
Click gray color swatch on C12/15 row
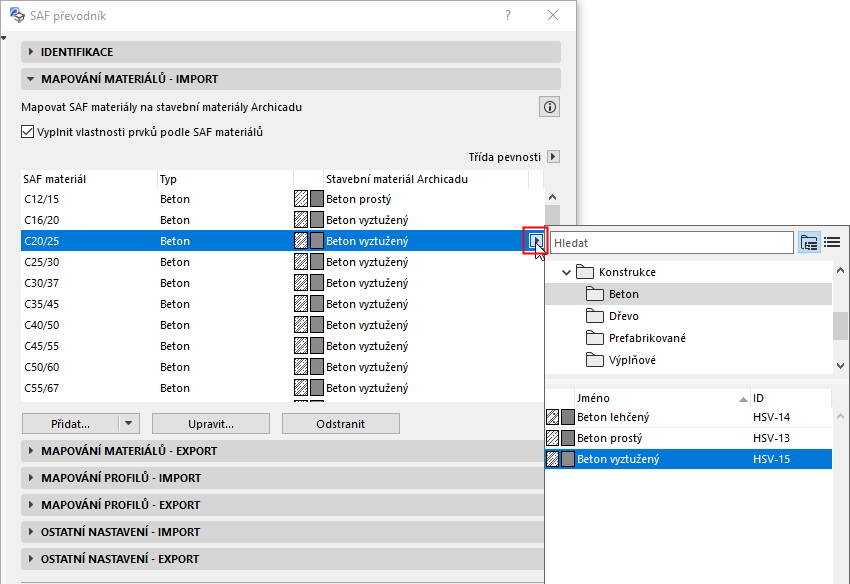click(317, 198)
